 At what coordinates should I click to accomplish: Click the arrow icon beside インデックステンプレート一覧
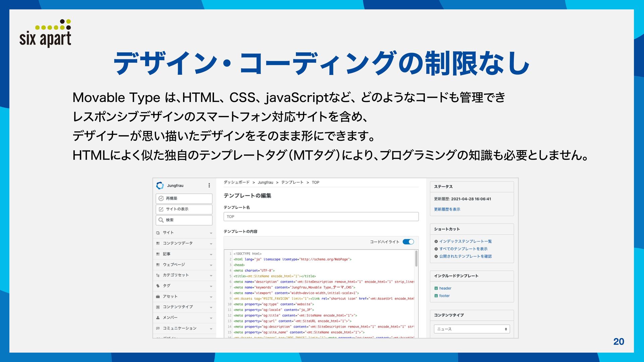point(436,241)
